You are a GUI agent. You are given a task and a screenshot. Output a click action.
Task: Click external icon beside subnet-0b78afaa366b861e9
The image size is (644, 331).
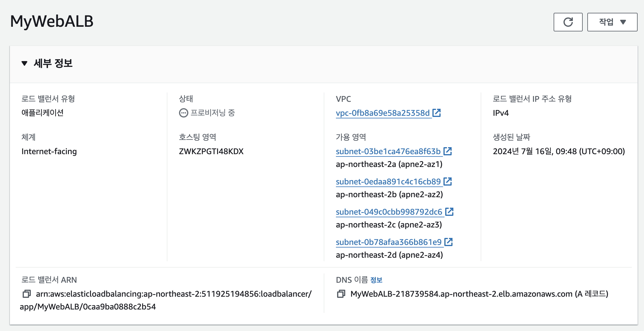pos(449,242)
